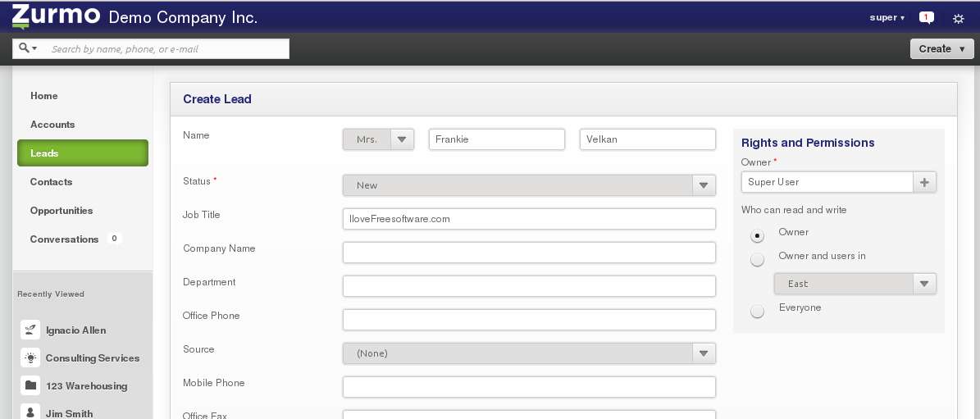The height and width of the screenshot is (419, 980).
Task: Click the Who can read and write label
Action: 794,210
